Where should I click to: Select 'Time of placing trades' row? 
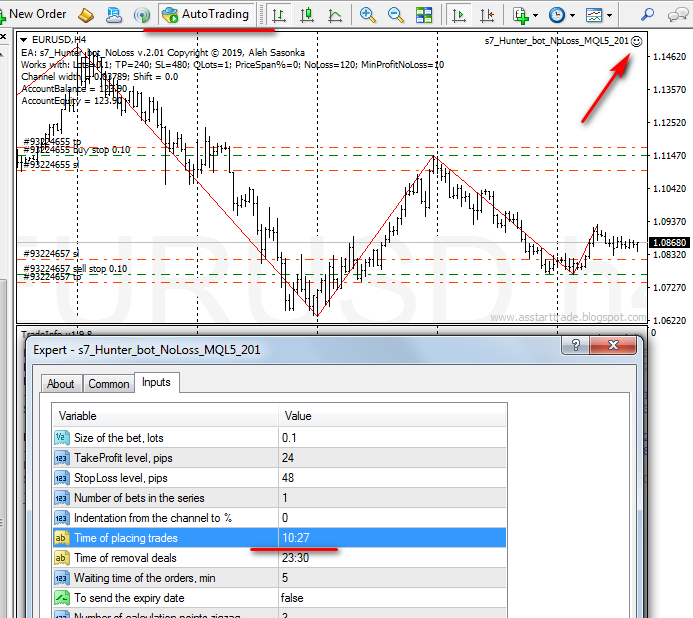click(279, 538)
